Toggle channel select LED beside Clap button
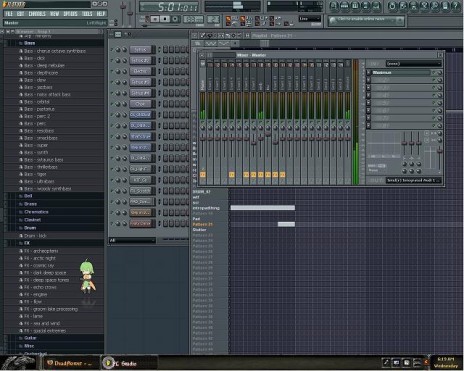Image resolution: width=464 pixels, height=371 pixels. (x=159, y=104)
